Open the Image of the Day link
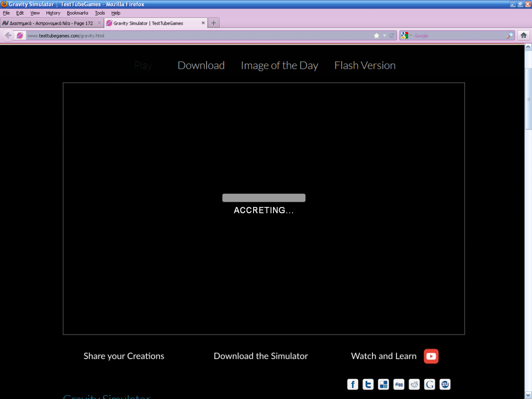The height and width of the screenshot is (399, 532). click(279, 66)
